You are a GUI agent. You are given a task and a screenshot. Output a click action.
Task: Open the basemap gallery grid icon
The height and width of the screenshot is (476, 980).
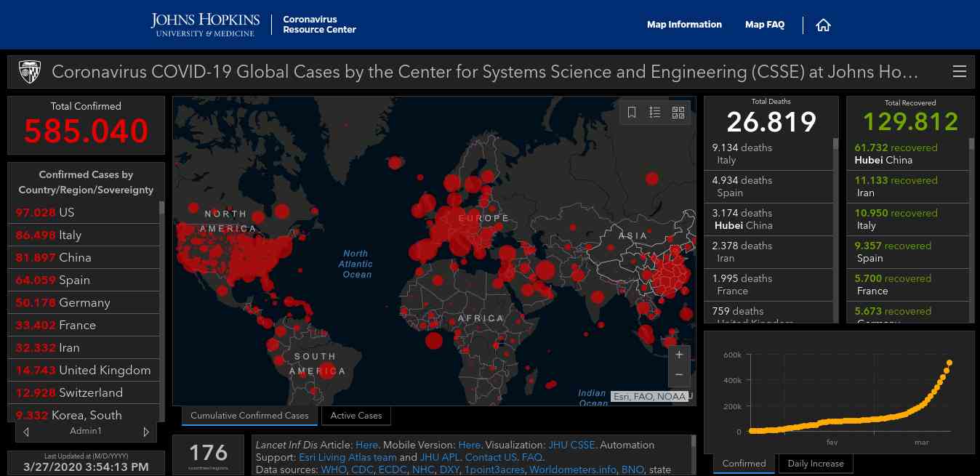point(678,113)
